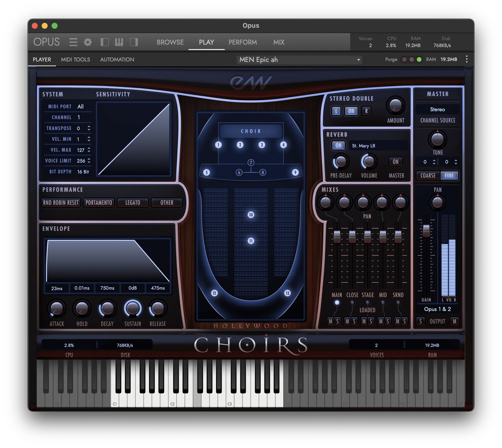Switch to the MIX tab

[279, 42]
